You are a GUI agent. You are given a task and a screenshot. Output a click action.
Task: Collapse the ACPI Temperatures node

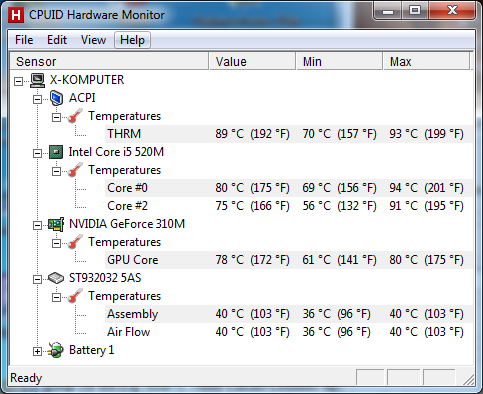click(x=57, y=117)
